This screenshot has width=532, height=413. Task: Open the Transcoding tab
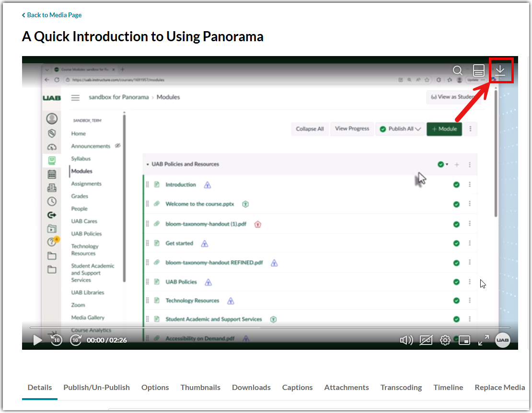(x=401, y=388)
